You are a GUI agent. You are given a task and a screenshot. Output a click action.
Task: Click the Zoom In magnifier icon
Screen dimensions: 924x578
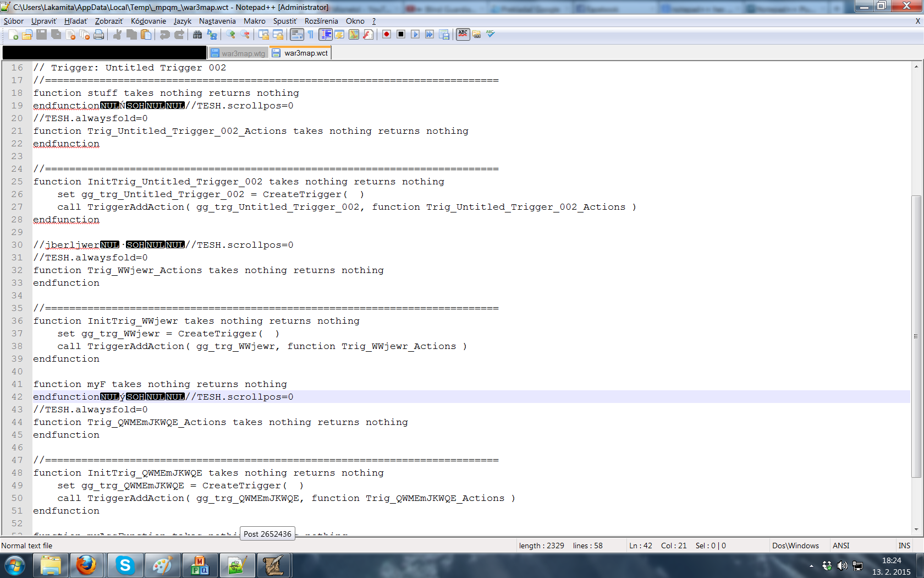coord(230,35)
